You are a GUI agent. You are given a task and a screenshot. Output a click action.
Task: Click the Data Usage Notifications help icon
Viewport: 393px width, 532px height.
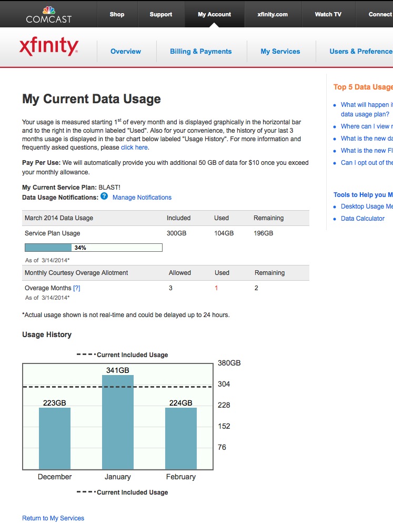(104, 196)
